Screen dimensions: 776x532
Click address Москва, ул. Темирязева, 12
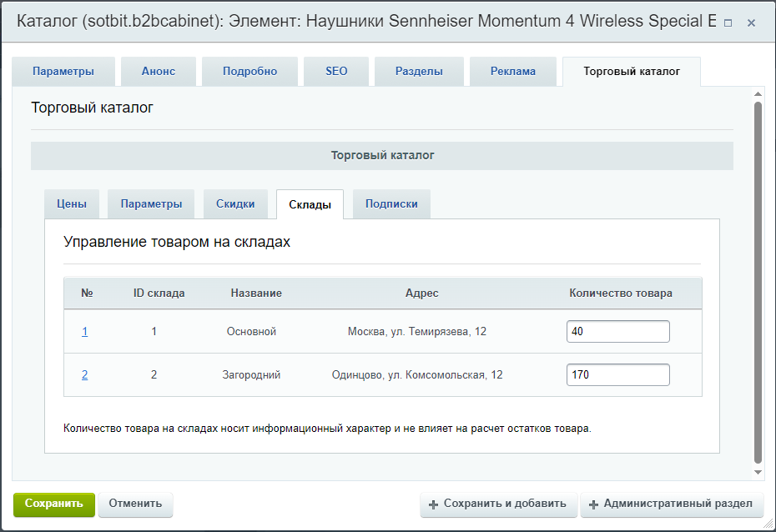click(417, 332)
